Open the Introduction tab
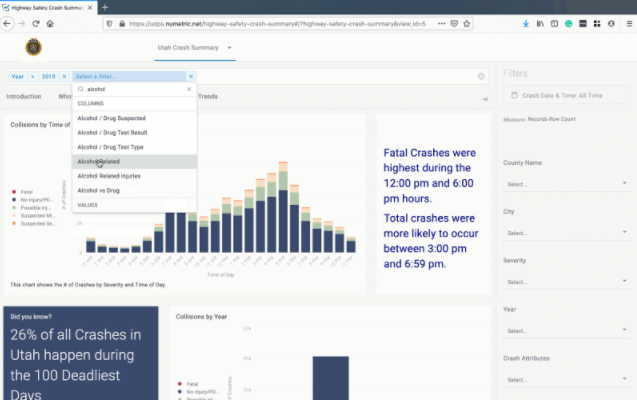637x400 pixels. [24, 97]
